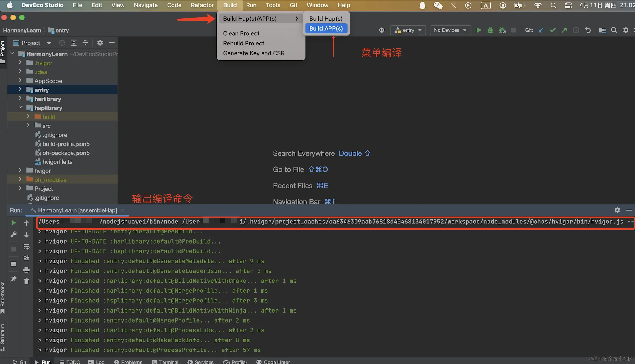Print Run console output
The height and width of the screenshot is (364, 635).
pos(26,270)
